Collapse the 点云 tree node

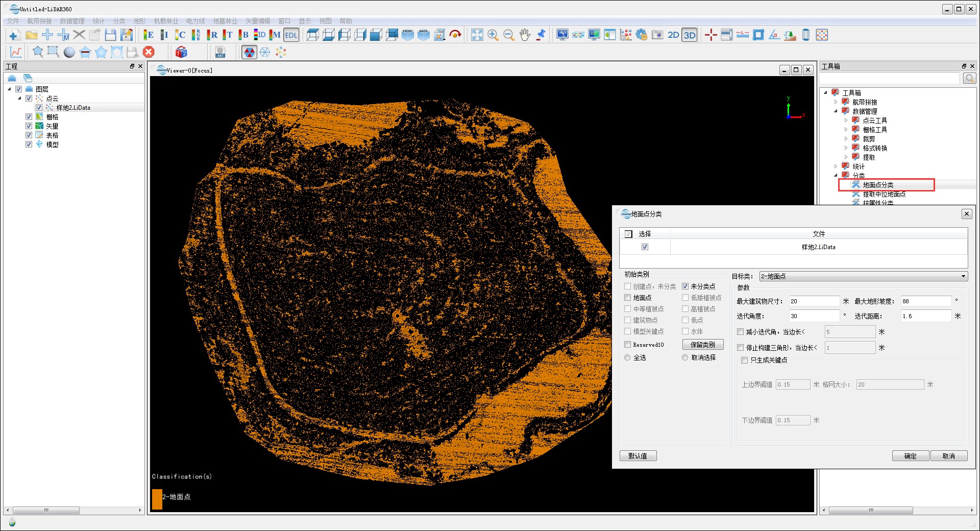(19, 99)
